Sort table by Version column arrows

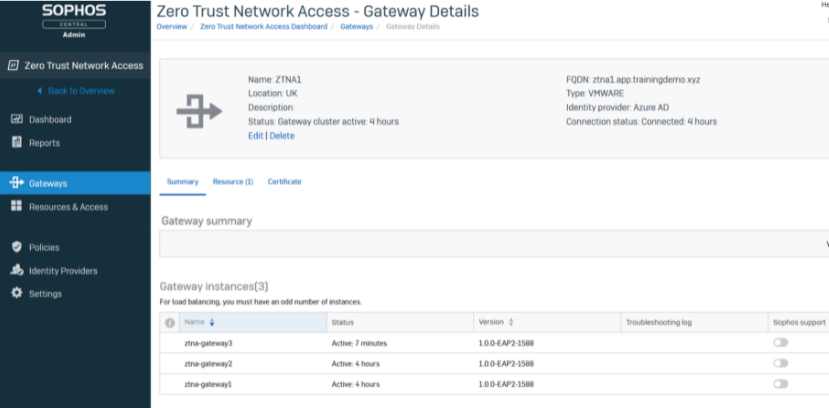pos(511,322)
